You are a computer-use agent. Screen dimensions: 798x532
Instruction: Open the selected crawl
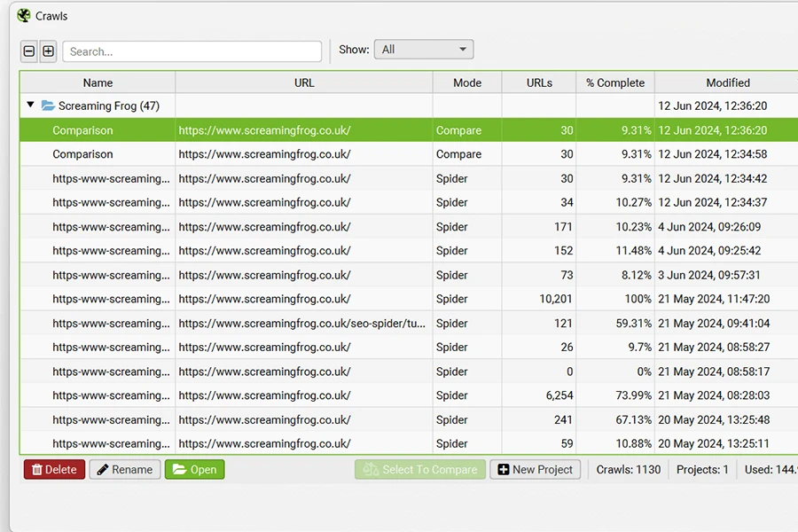[194, 469]
